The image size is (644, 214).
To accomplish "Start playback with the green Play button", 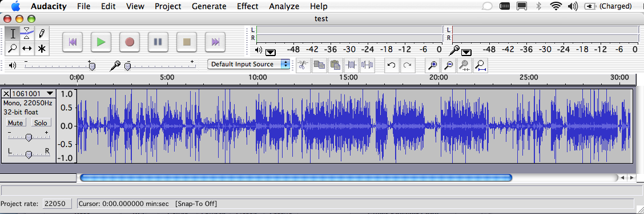I will pos(101,42).
